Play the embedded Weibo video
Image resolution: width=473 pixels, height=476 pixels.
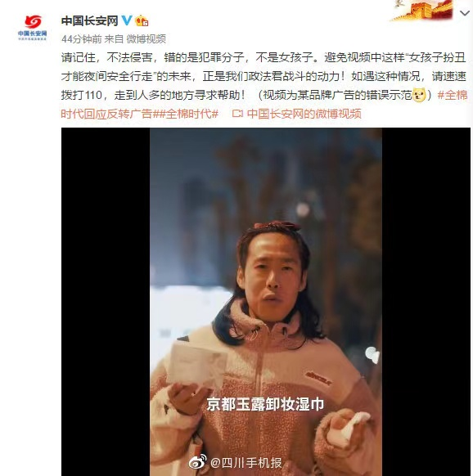(266, 302)
